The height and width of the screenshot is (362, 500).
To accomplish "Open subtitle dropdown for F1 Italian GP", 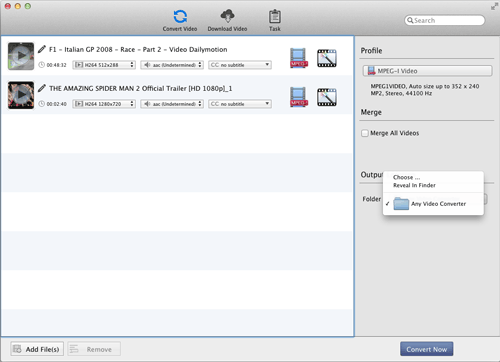I will coord(240,65).
